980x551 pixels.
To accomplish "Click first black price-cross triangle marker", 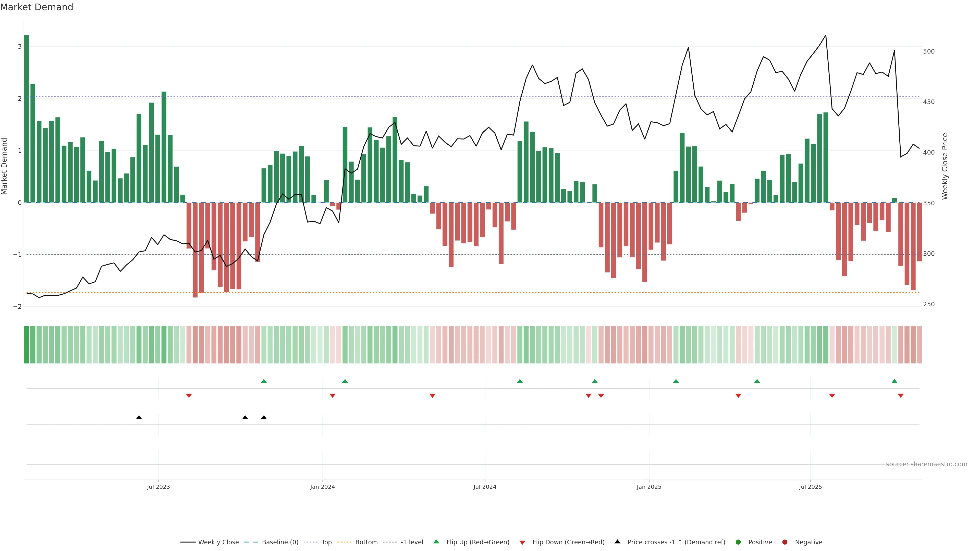I will coord(139,418).
